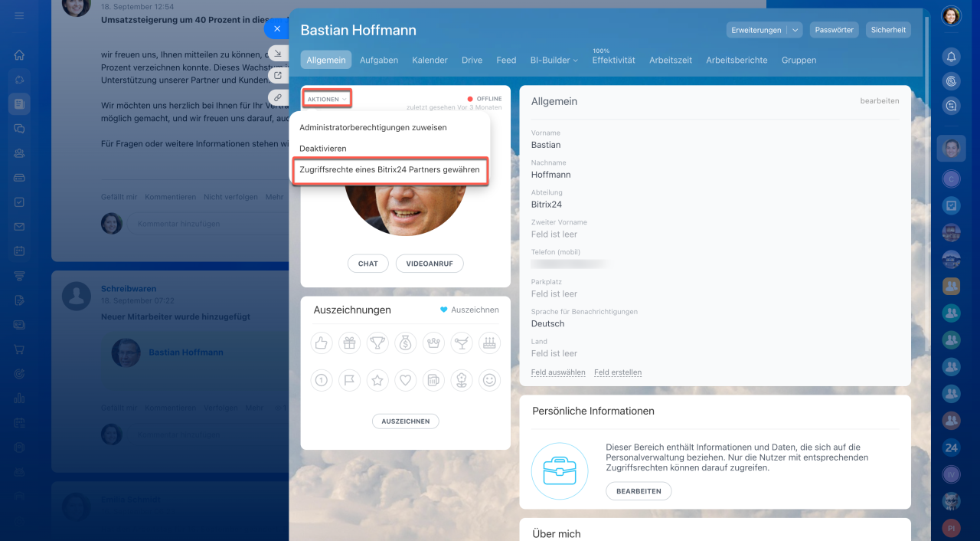Click the Feld auswählen link
This screenshot has width=980, height=541.
tap(558, 372)
